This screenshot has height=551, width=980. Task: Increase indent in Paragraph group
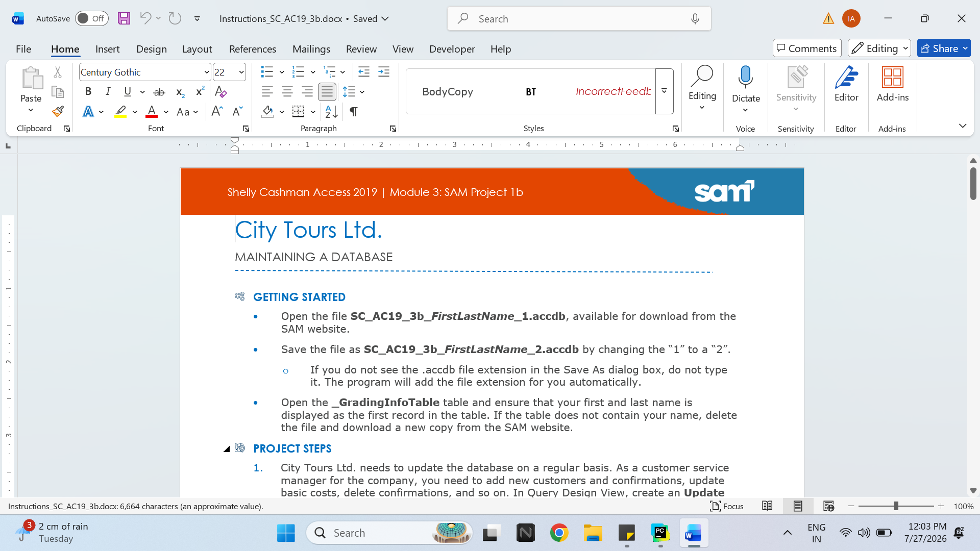[x=384, y=72]
